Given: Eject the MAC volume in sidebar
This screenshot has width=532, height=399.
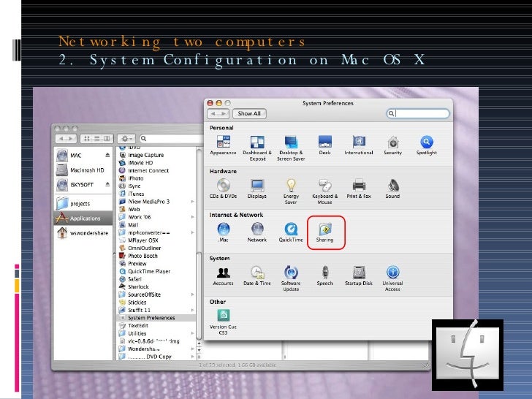Looking at the screenshot, I should pyautogui.click(x=107, y=155).
